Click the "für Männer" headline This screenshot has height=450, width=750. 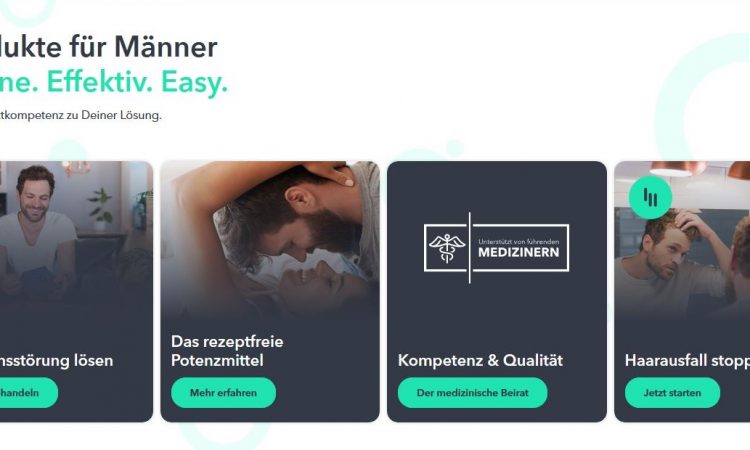143,47
